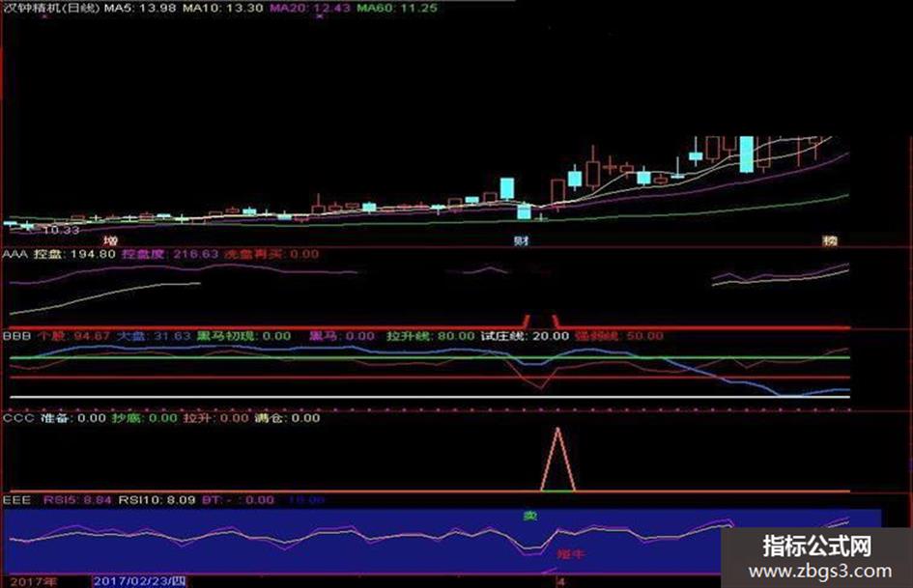Click the 10.33 low price label
913x588 pixels.
[61, 230]
